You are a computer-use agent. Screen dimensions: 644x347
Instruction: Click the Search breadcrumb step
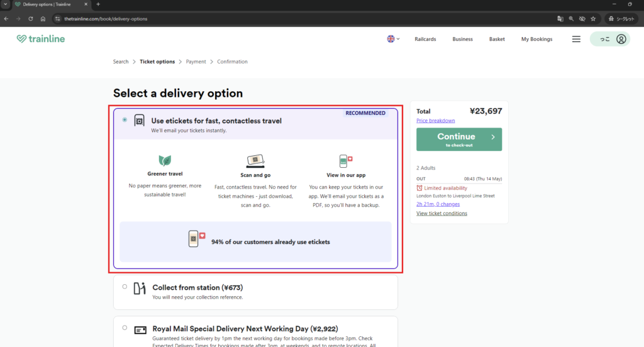coord(121,62)
